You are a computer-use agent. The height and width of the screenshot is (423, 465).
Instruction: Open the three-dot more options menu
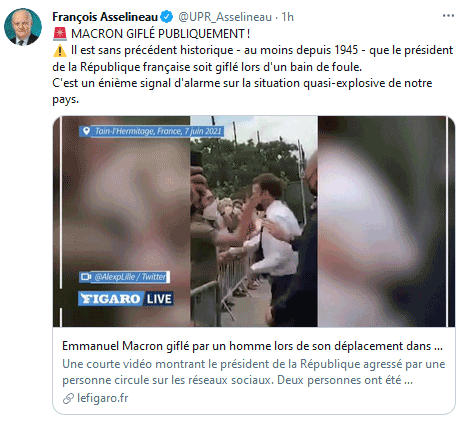tap(448, 16)
